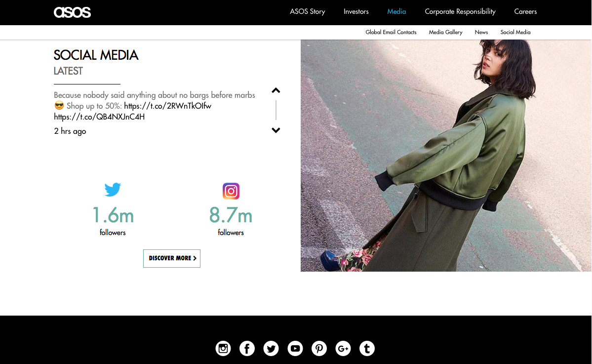Open the ASOS Story menu
Image resolution: width=592 pixels, height=364 pixels.
click(307, 12)
